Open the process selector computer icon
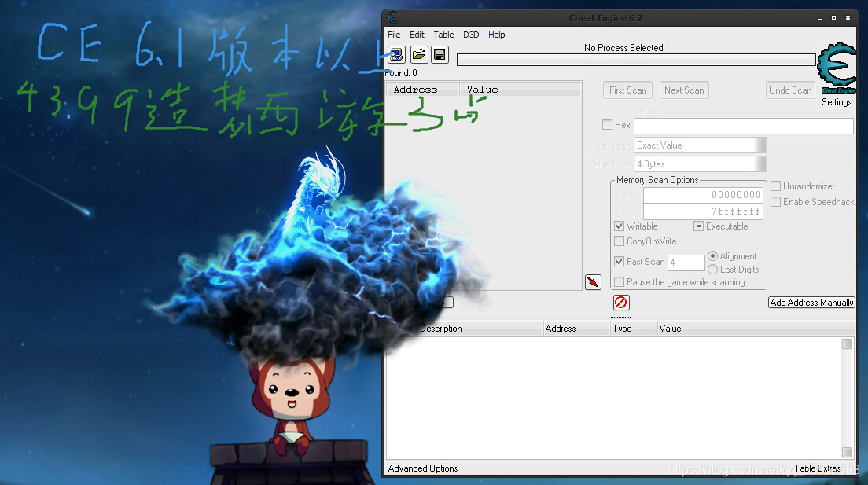Viewport: 868px width, 485px height. [x=396, y=55]
